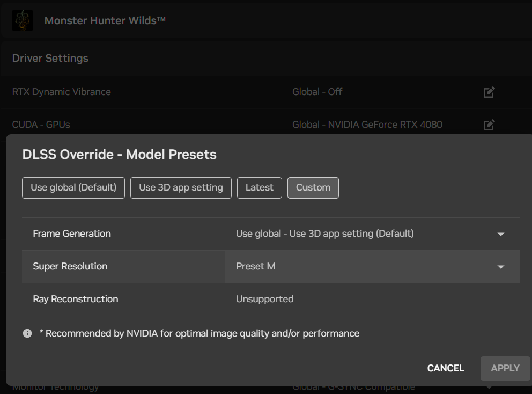Cancel the DLSS Override dialog
Image resolution: width=532 pixels, height=394 pixels.
pyautogui.click(x=446, y=368)
